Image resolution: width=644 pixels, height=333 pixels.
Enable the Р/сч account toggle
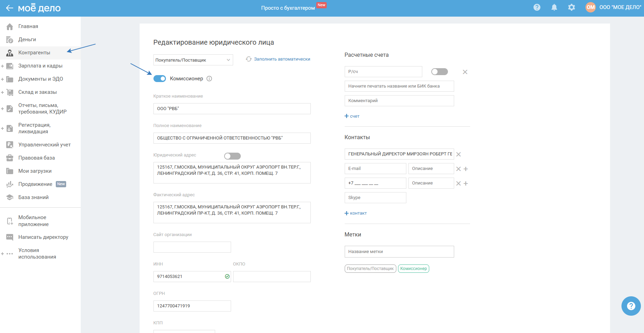click(439, 72)
